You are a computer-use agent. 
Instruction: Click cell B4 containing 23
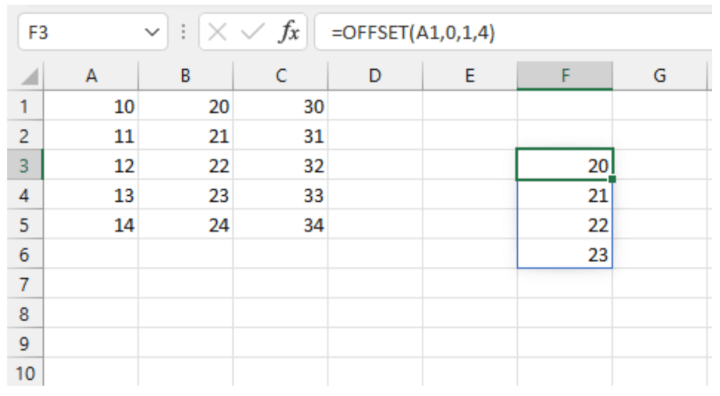pyautogui.click(x=186, y=195)
